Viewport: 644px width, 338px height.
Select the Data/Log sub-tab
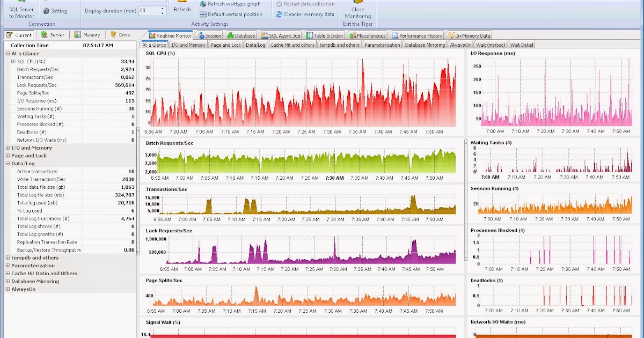click(255, 45)
